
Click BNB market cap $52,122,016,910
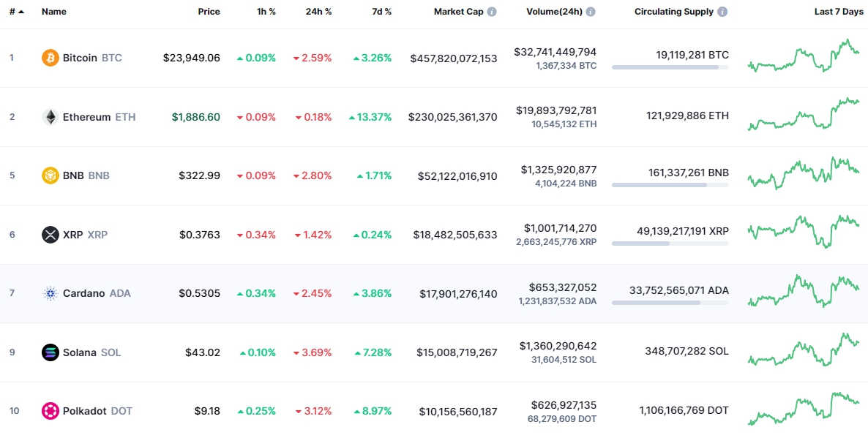[457, 176]
